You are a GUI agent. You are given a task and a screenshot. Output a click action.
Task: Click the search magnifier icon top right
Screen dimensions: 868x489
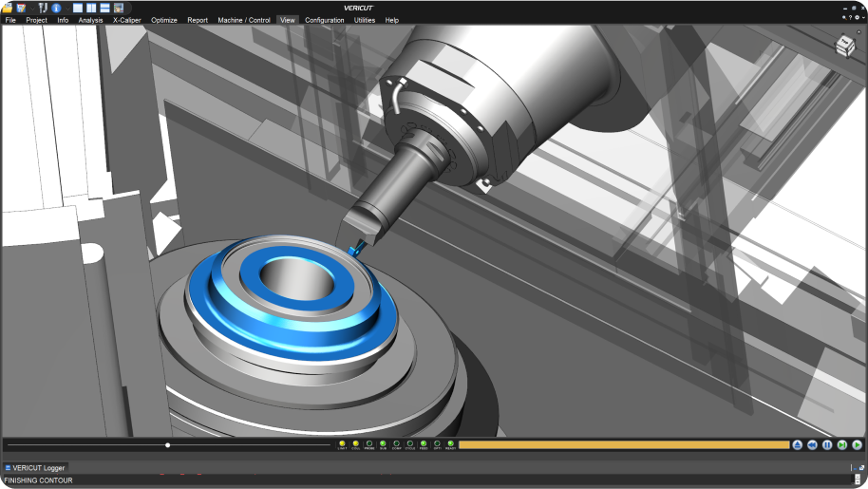point(845,17)
